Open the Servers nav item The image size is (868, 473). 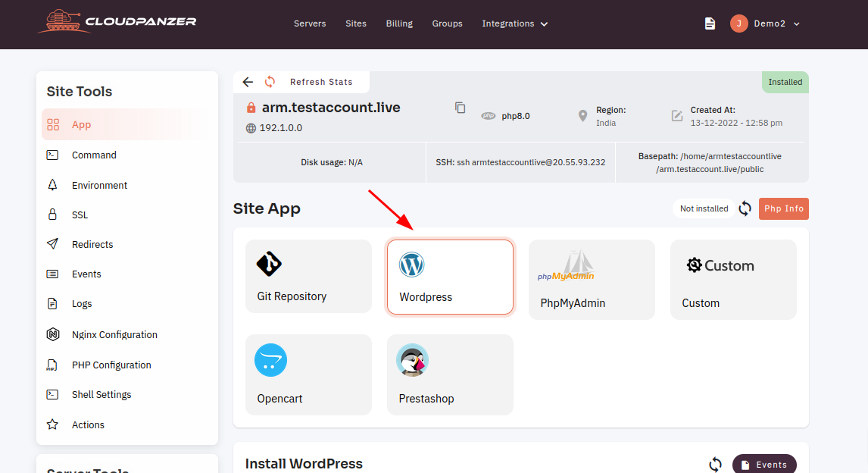tap(310, 23)
